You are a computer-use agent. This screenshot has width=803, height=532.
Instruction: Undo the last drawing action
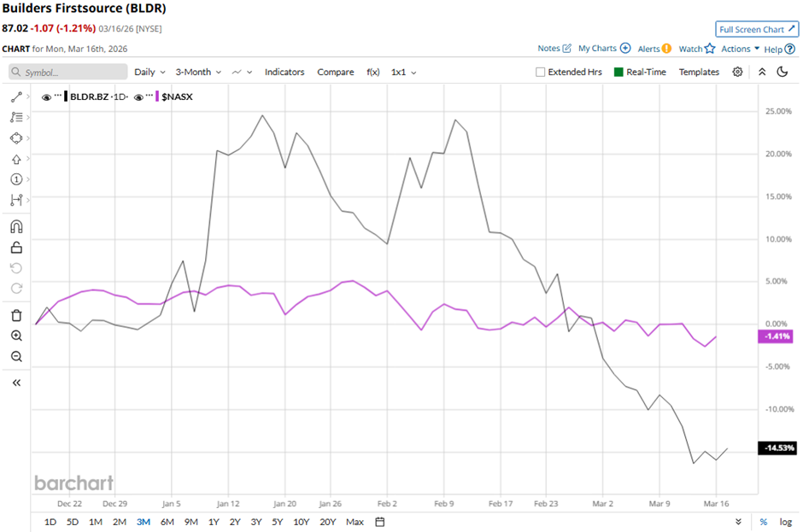point(16,268)
